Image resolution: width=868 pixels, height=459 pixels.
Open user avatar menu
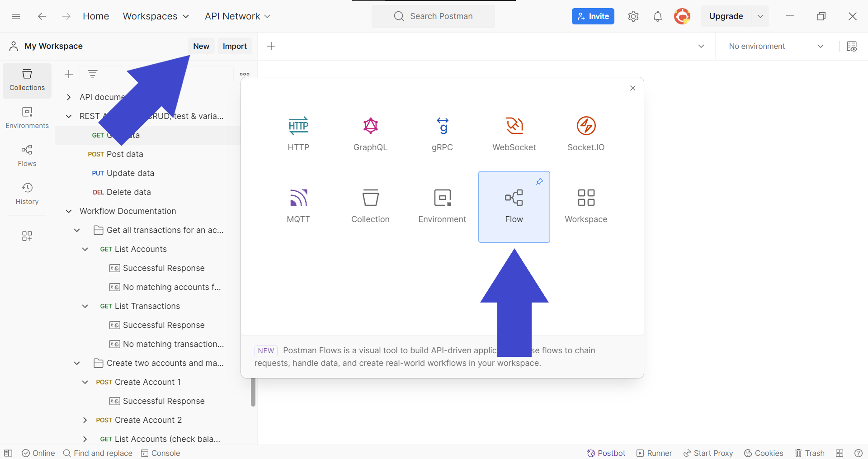pyautogui.click(x=682, y=16)
